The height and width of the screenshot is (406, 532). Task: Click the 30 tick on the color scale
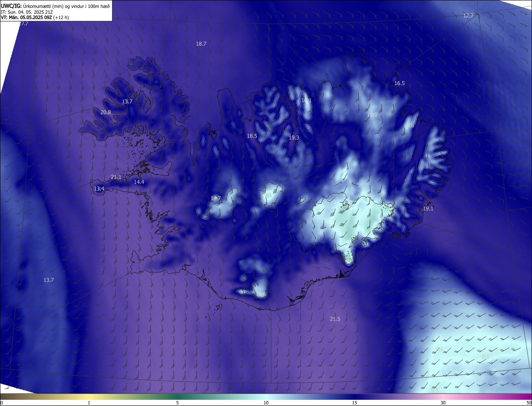coord(443,403)
